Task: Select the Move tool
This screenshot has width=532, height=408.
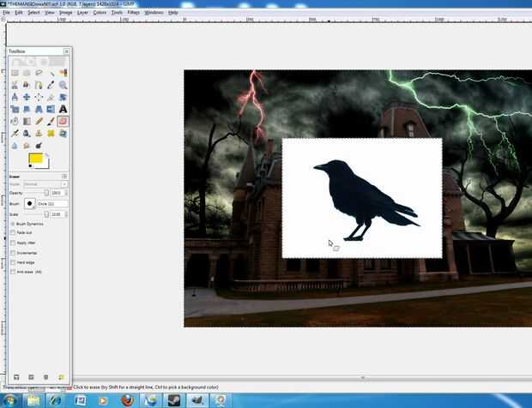Action: click(27, 97)
